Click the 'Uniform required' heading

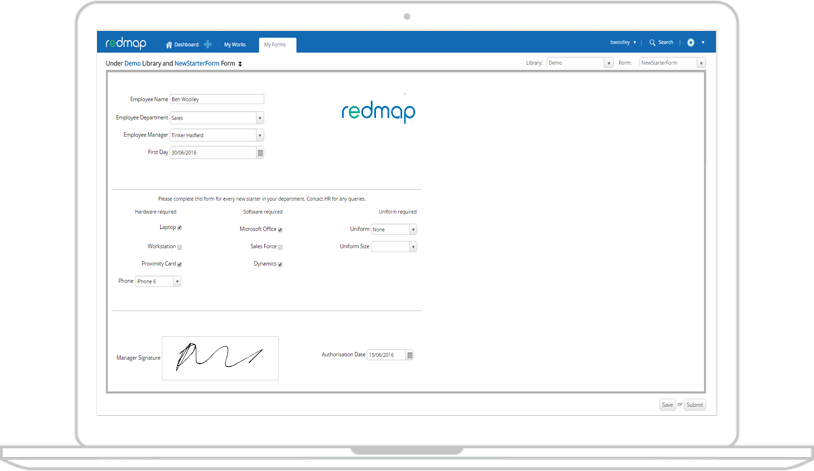coord(398,212)
